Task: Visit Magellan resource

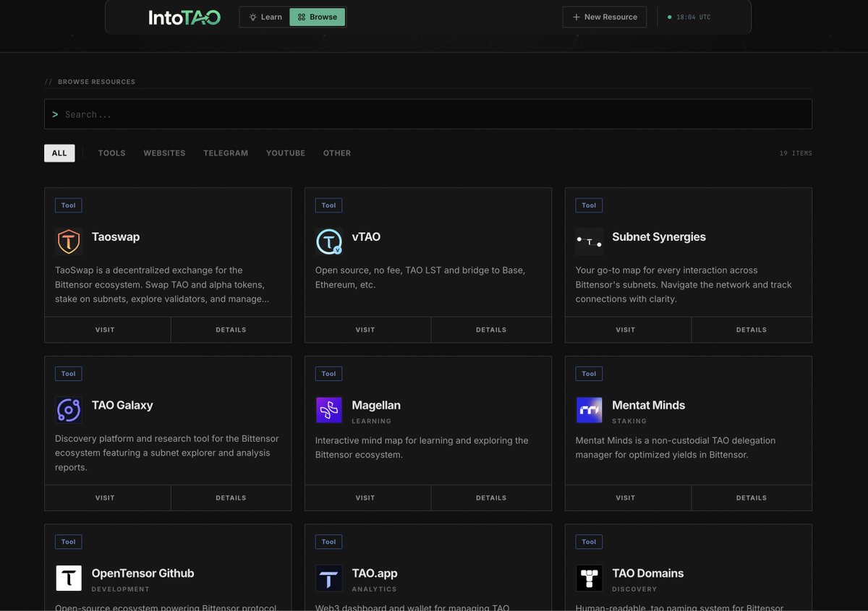Action: point(368,497)
